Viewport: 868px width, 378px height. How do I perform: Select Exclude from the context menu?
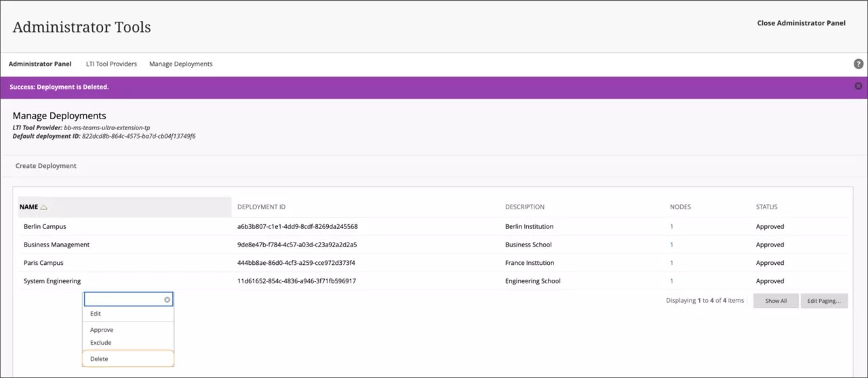[101, 343]
